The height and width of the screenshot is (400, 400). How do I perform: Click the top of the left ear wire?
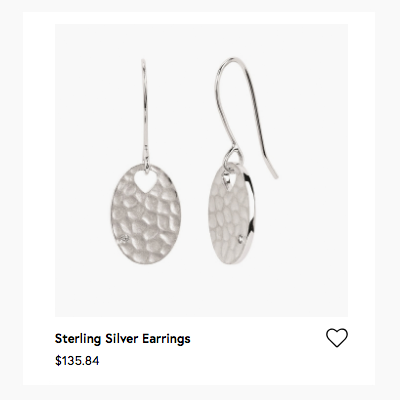click(x=143, y=62)
